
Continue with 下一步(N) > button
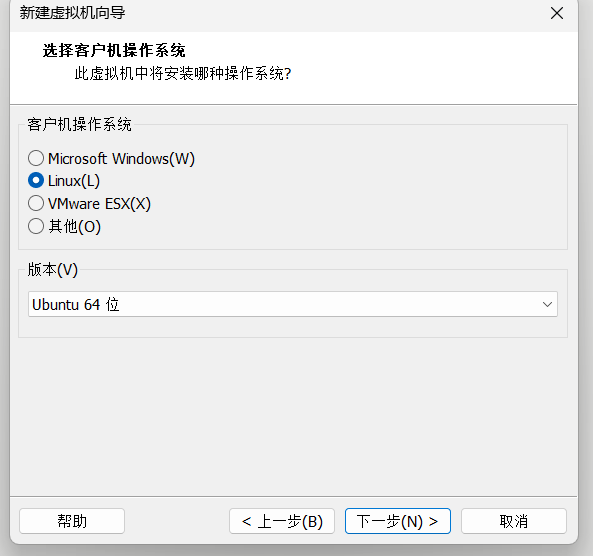click(397, 521)
